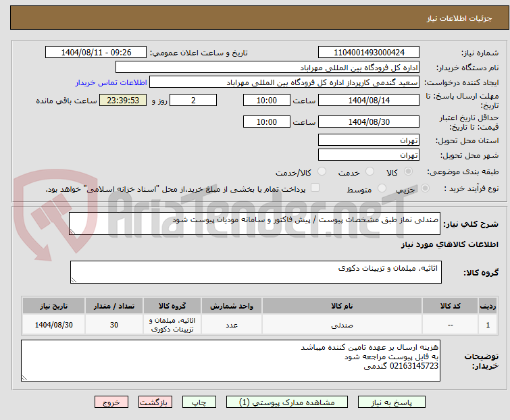This screenshot has width=510, height=420.
Task: Click the چاپ print button
Action: pos(199,402)
